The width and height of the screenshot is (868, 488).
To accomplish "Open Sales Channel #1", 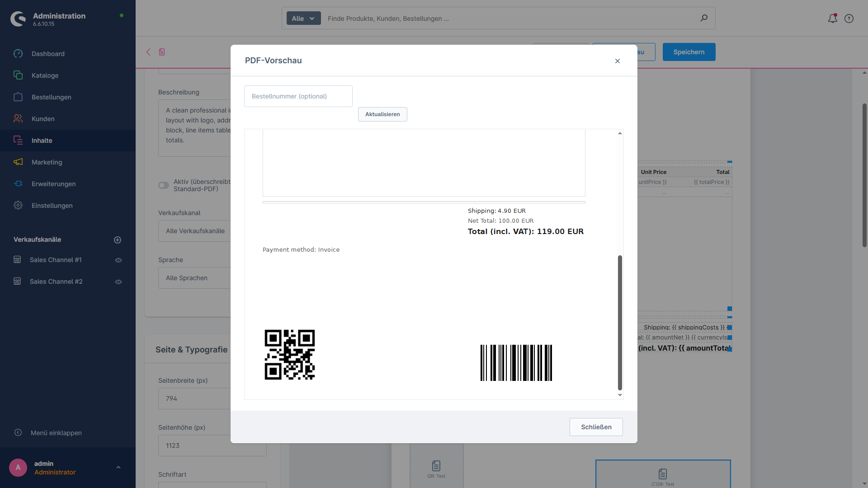I will click(x=56, y=260).
